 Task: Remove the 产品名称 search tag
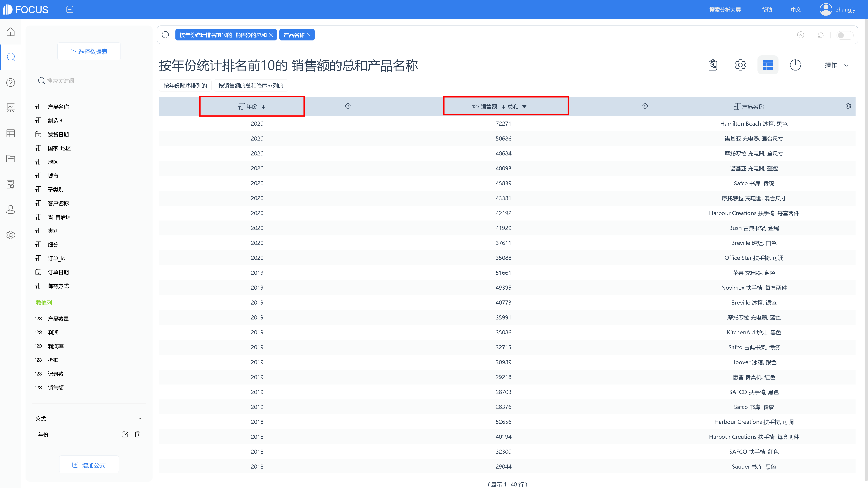point(309,35)
